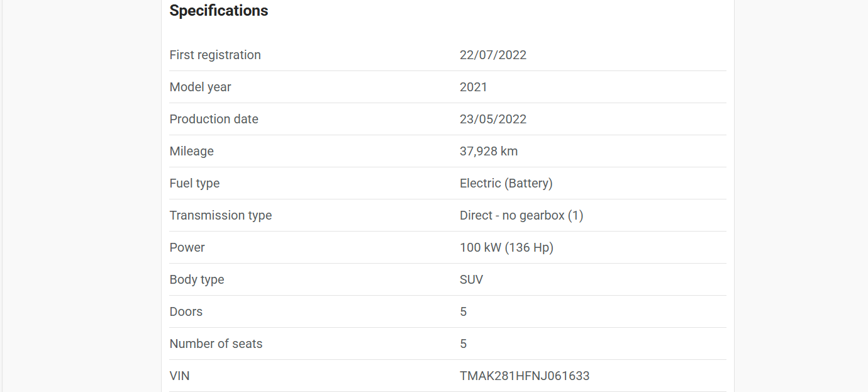Select the 37,928 km mileage value

click(489, 151)
